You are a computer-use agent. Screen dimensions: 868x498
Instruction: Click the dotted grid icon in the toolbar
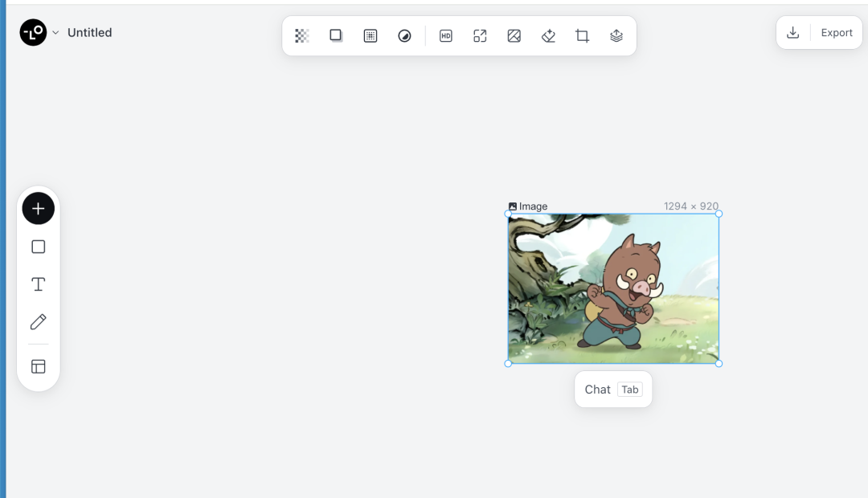coord(371,36)
